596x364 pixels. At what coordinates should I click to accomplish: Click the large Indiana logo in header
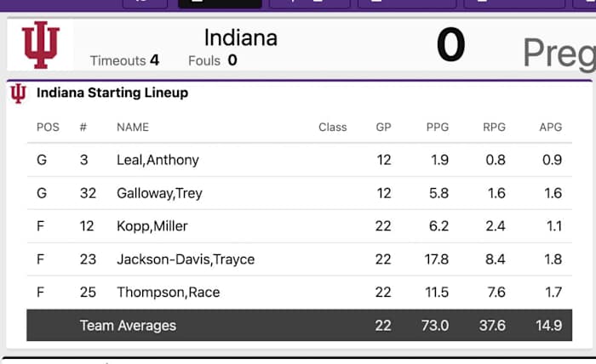point(41,45)
